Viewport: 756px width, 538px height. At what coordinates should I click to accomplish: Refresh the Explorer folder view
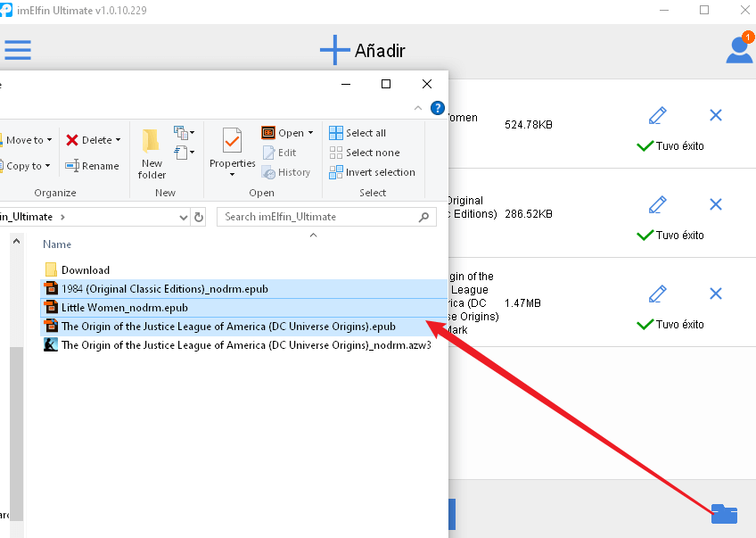pyautogui.click(x=199, y=217)
